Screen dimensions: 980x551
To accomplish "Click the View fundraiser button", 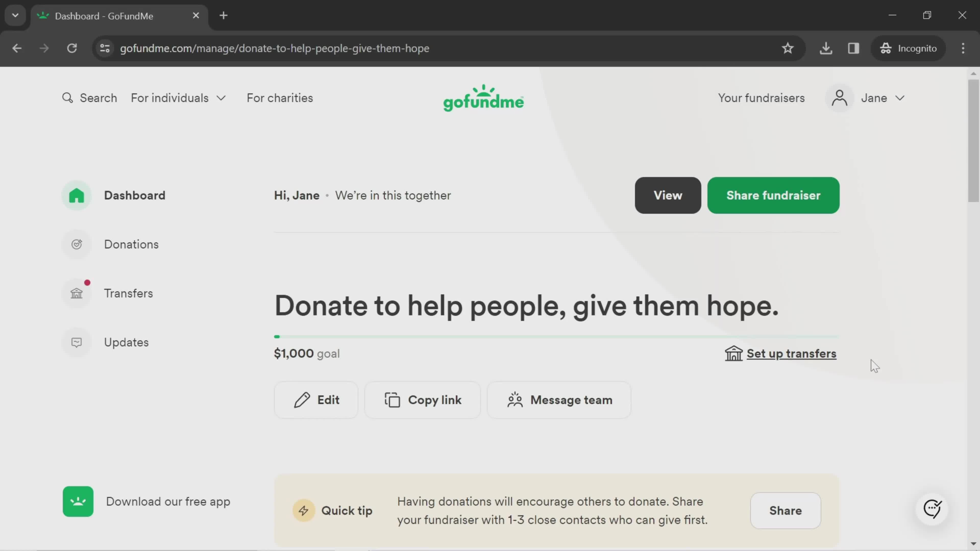I will tap(668, 195).
